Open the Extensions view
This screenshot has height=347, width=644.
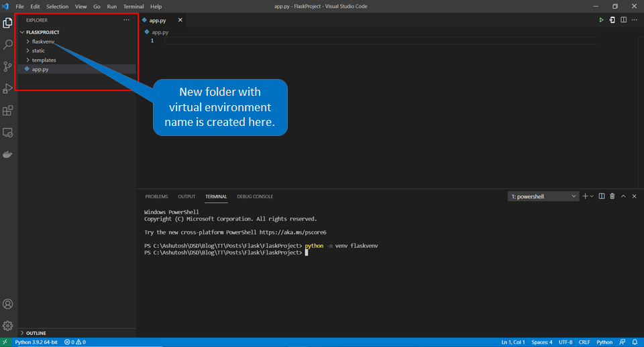[8, 111]
